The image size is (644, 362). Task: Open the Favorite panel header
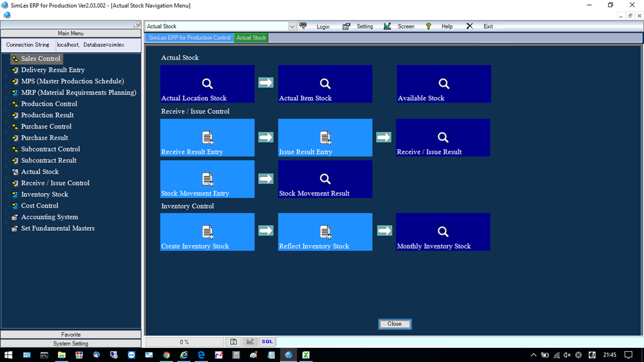point(71,335)
